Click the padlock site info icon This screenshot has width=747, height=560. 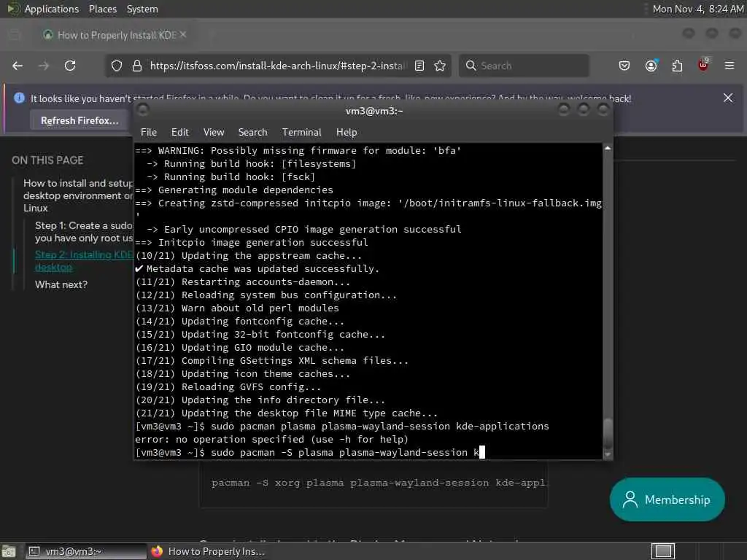point(137,66)
